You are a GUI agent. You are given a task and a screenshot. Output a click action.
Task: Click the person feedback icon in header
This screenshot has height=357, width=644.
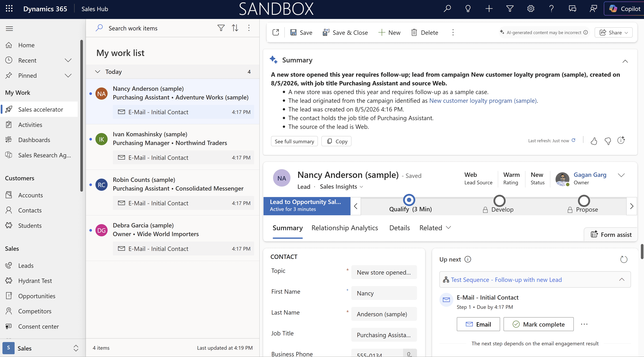[x=593, y=9]
